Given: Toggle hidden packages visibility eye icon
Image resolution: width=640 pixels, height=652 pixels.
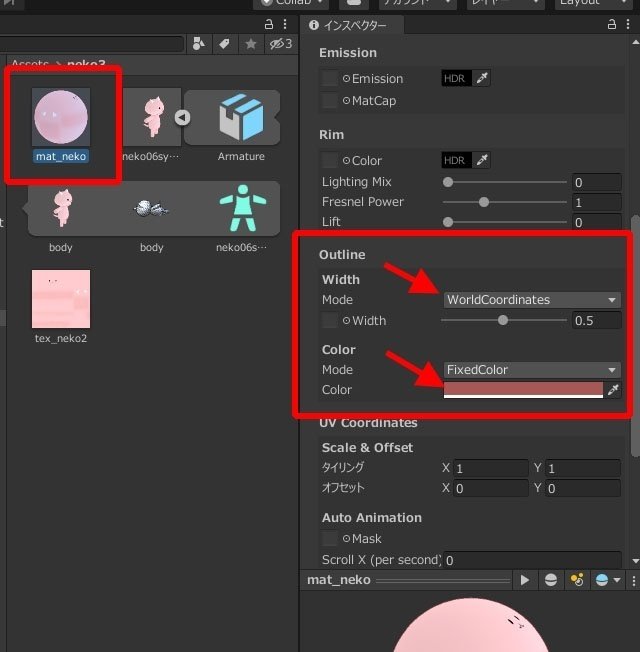Looking at the screenshot, I should click(x=281, y=43).
